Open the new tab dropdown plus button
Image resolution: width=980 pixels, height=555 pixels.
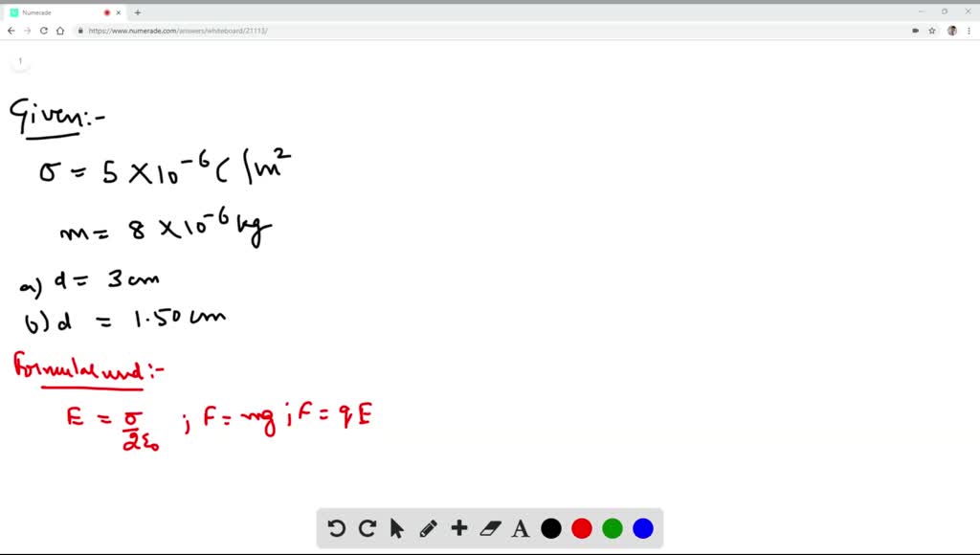(140, 12)
